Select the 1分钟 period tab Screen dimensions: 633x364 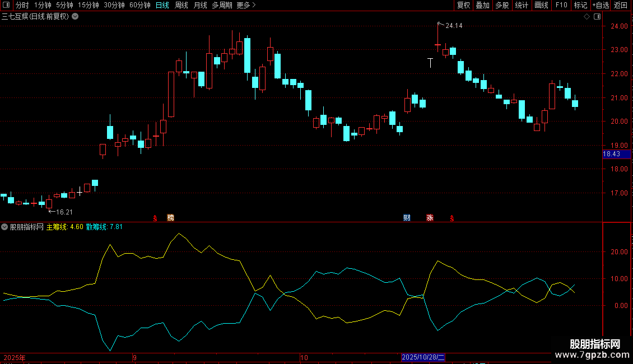pos(43,5)
